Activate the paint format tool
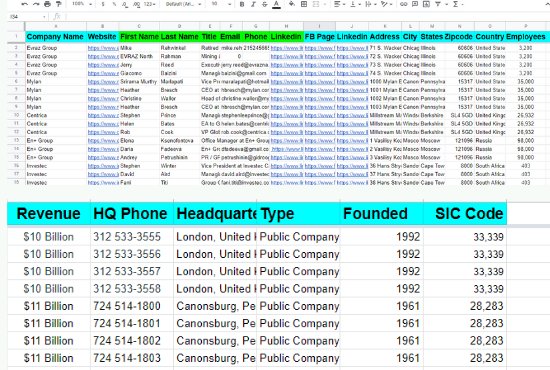This screenshot has height=370, width=550. click(x=59, y=4)
